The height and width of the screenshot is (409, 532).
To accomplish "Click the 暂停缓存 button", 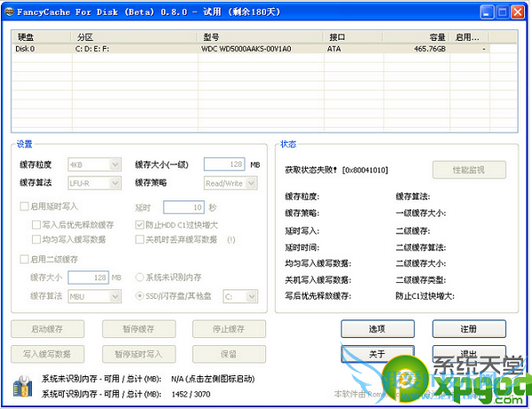I will click(139, 329).
